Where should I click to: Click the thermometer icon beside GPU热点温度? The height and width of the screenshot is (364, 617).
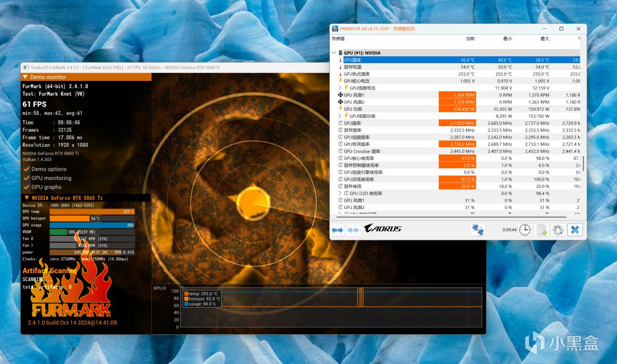click(340, 74)
